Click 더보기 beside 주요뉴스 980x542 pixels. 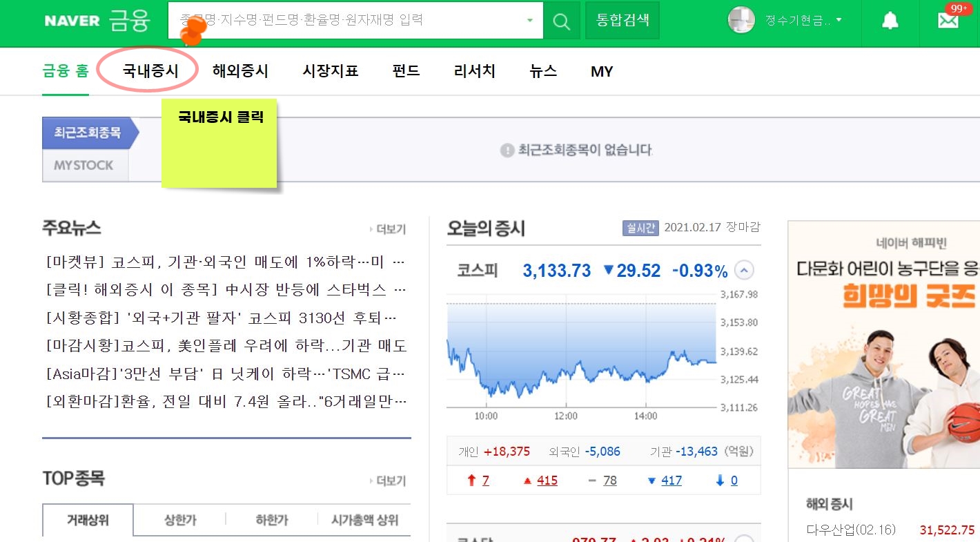pos(388,230)
